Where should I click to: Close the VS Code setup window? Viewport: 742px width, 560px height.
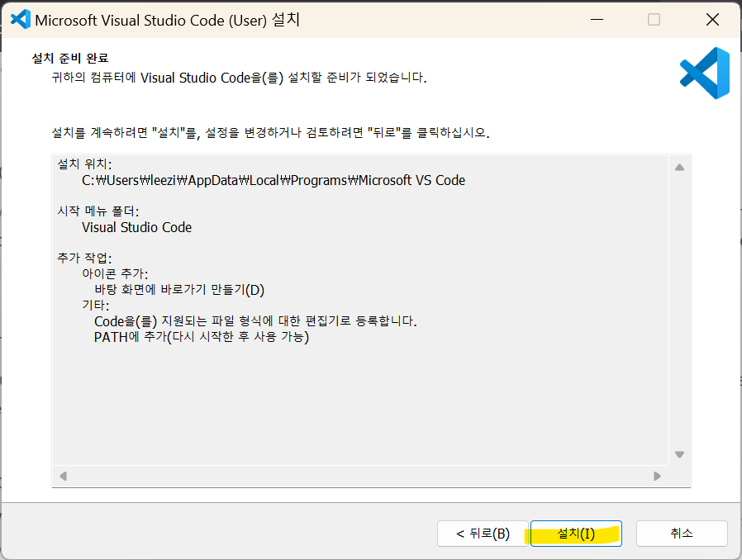(x=712, y=19)
